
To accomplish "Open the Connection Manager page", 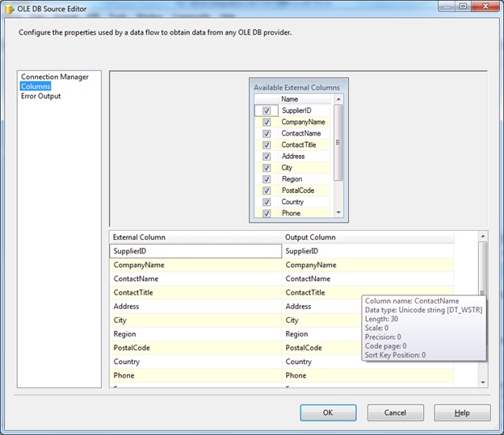I will coord(55,77).
